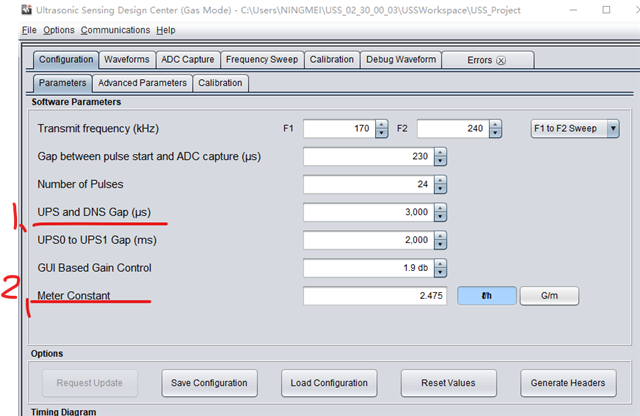The image size is (640, 416).
Task: Decrease F2 frequency with down arrow
Action: coord(495,133)
